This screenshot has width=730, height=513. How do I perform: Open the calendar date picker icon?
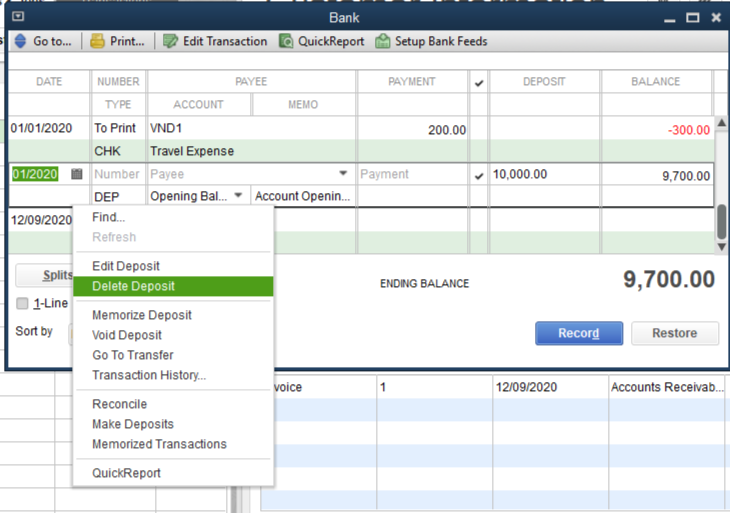coord(77,174)
